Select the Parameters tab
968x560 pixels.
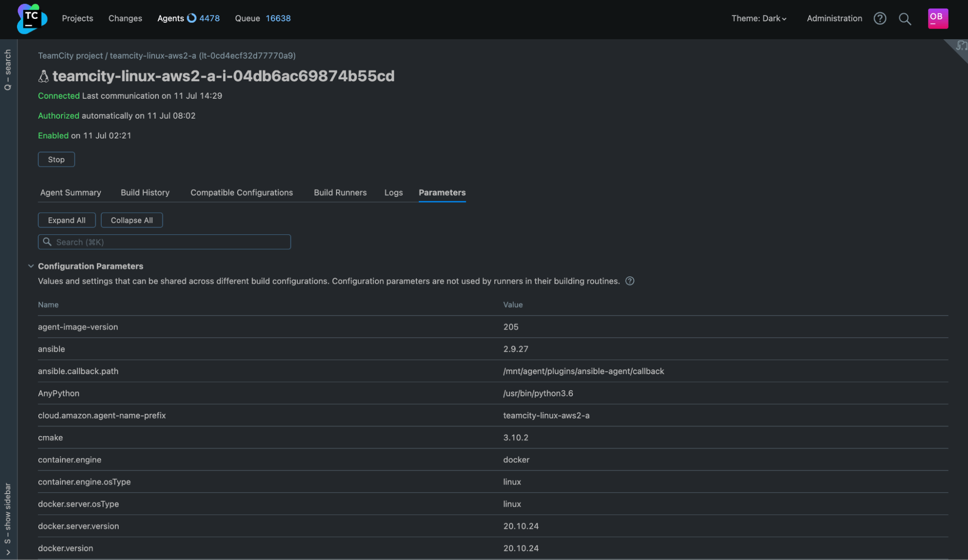point(442,193)
